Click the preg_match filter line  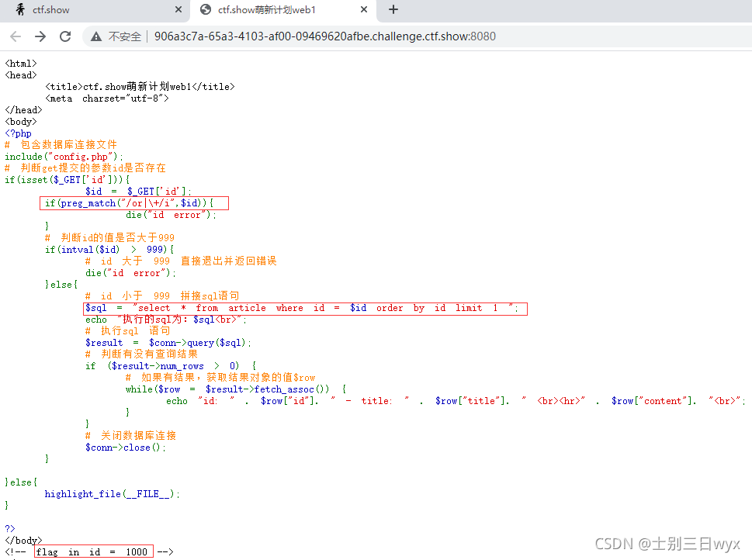point(130,203)
